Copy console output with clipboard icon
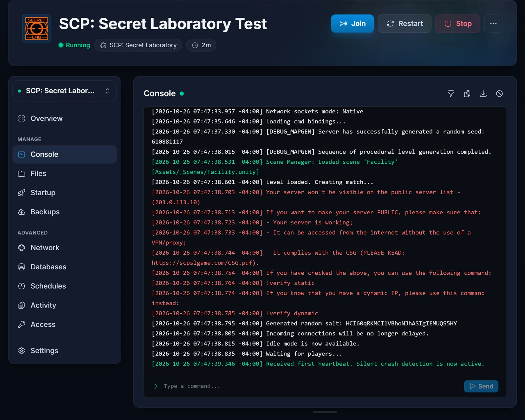525x420 pixels. 467,94
